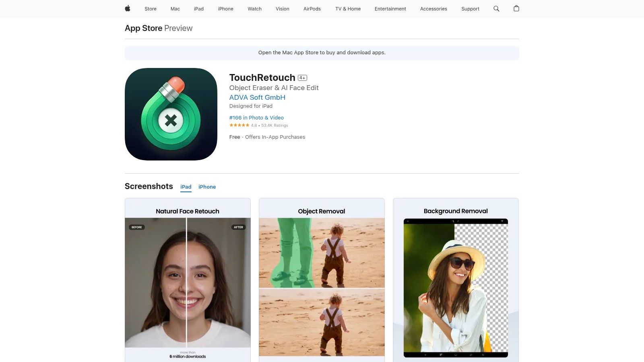Image resolution: width=644 pixels, height=362 pixels.
Task: Open the Store menu
Action: click(x=151, y=9)
